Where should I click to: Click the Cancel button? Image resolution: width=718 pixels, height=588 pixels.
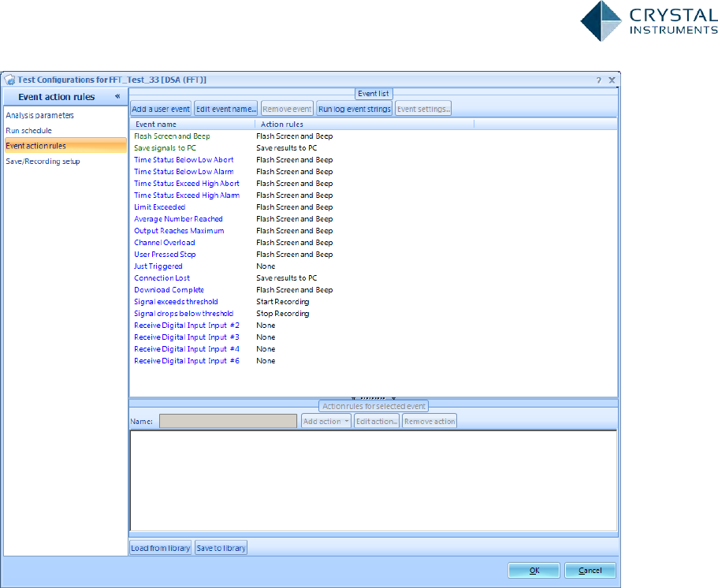pyautogui.click(x=590, y=571)
